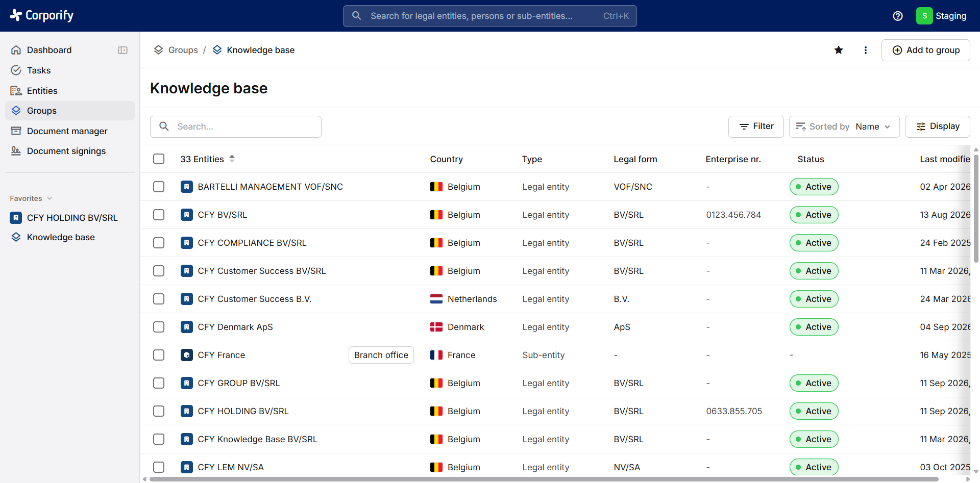Check the CFY Denmark ApS row
980x483 pixels.
coord(159,327)
